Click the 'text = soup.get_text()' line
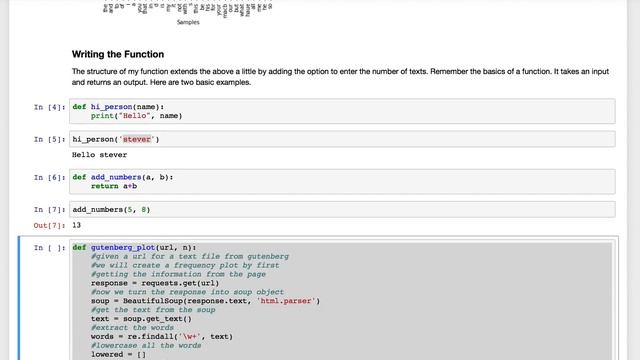The image size is (640, 360). pyautogui.click(x=141, y=319)
